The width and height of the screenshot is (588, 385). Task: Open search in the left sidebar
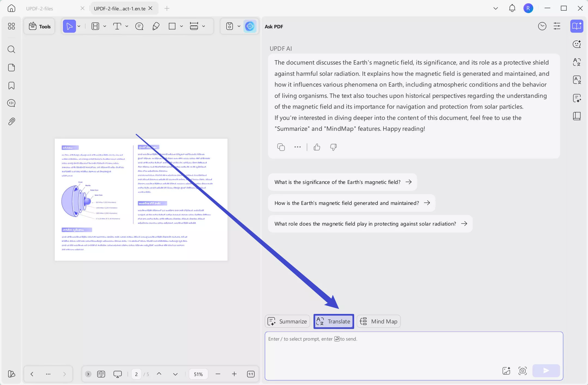[x=11, y=49]
